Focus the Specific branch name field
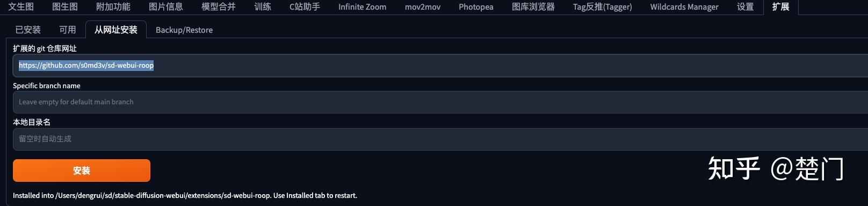 [x=440, y=102]
